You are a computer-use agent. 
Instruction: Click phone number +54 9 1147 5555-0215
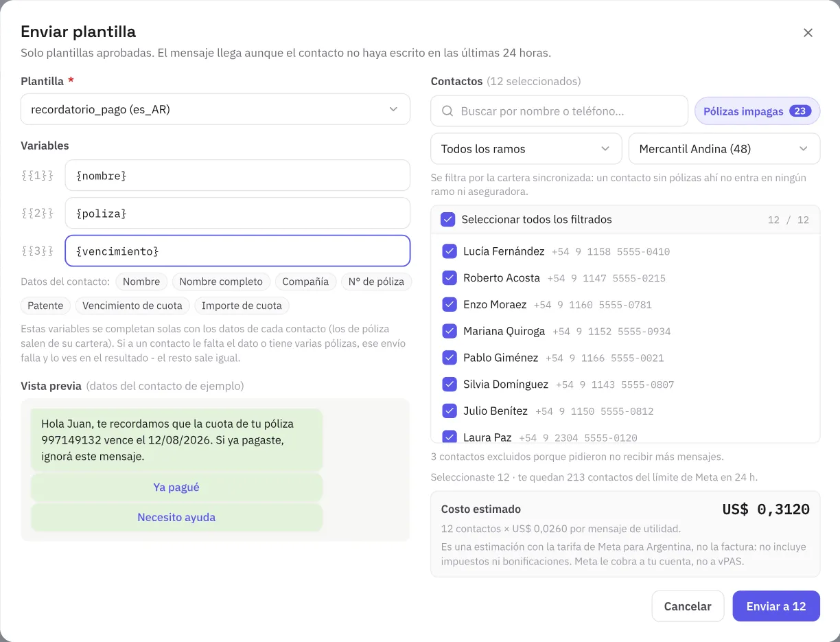[606, 278]
